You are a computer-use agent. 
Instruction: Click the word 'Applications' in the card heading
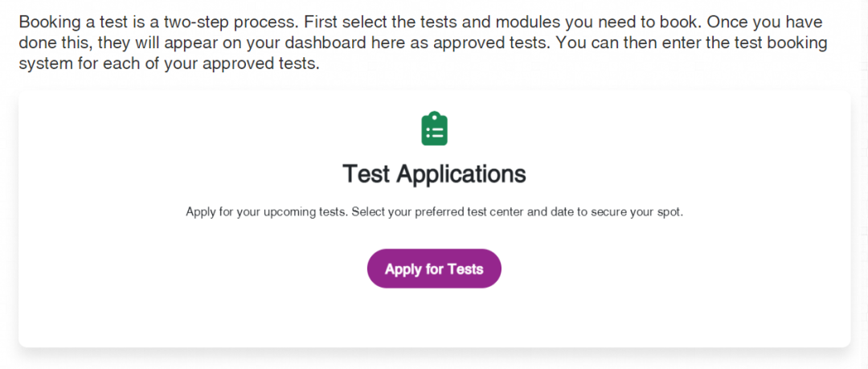pos(461,174)
